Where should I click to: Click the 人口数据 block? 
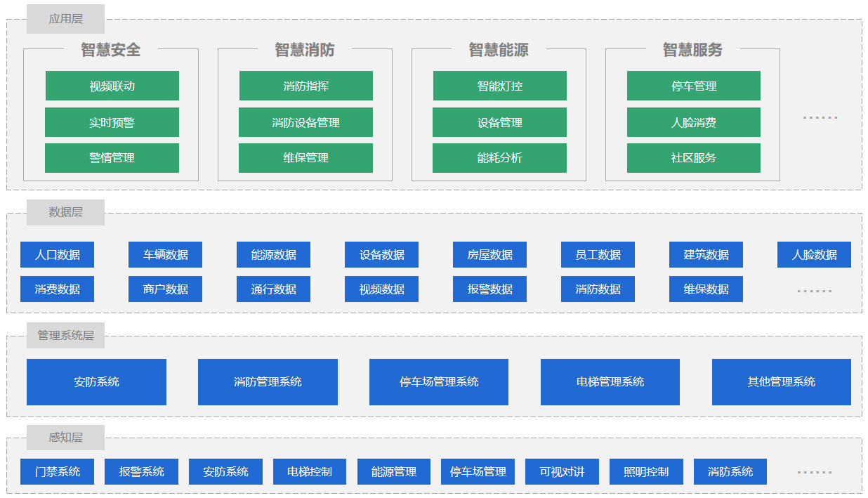pyautogui.click(x=57, y=255)
